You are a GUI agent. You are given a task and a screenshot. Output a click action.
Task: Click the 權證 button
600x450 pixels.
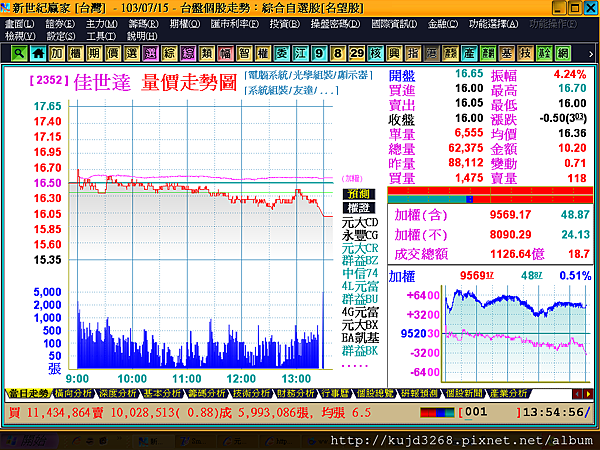(359, 208)
